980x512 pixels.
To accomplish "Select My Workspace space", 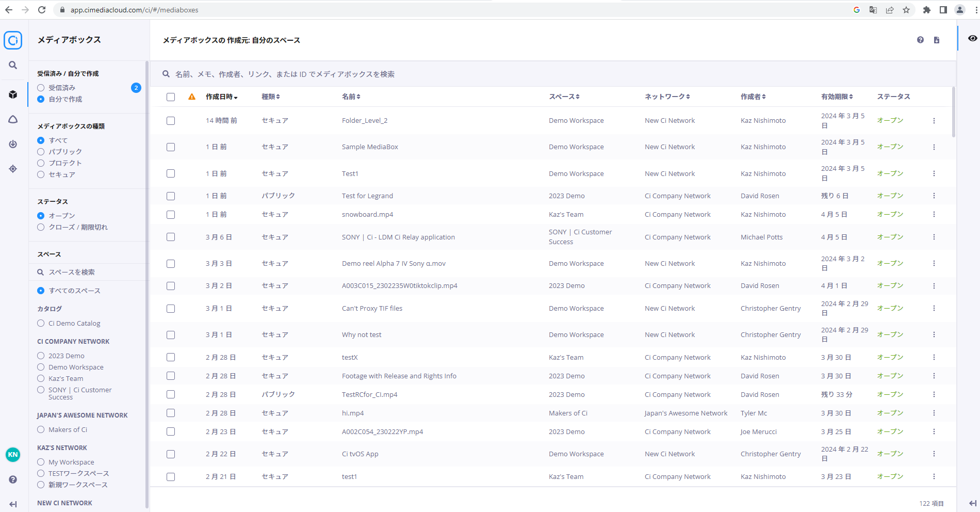I will (41, 462).
